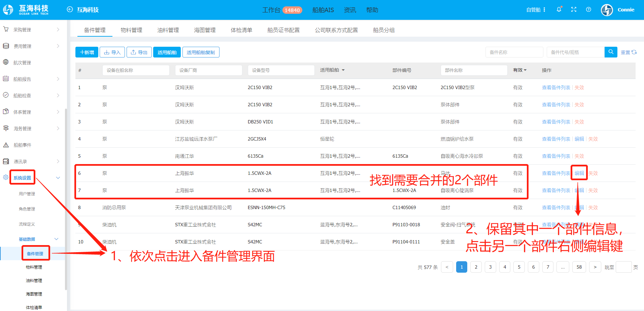Open 采购管理 cart icon in sidebar

(x=6, y=29)
